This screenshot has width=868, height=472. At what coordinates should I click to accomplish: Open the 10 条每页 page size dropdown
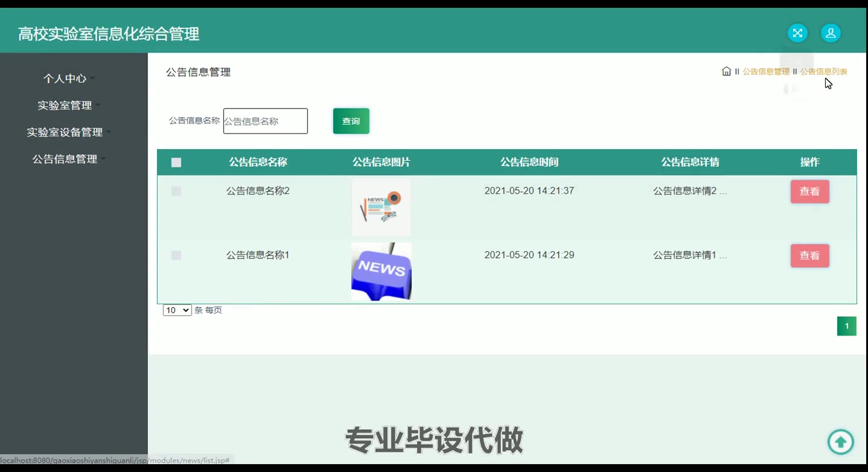177,310
